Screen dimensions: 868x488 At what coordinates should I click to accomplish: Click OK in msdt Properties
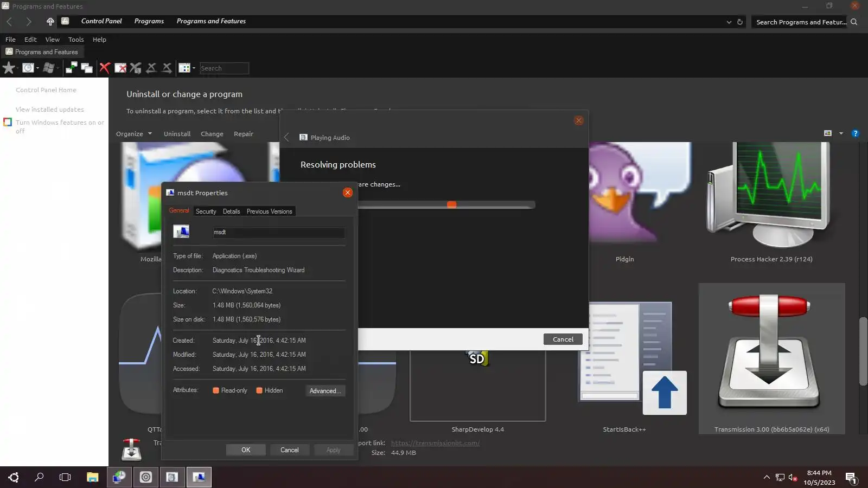[x=246, y=450]
